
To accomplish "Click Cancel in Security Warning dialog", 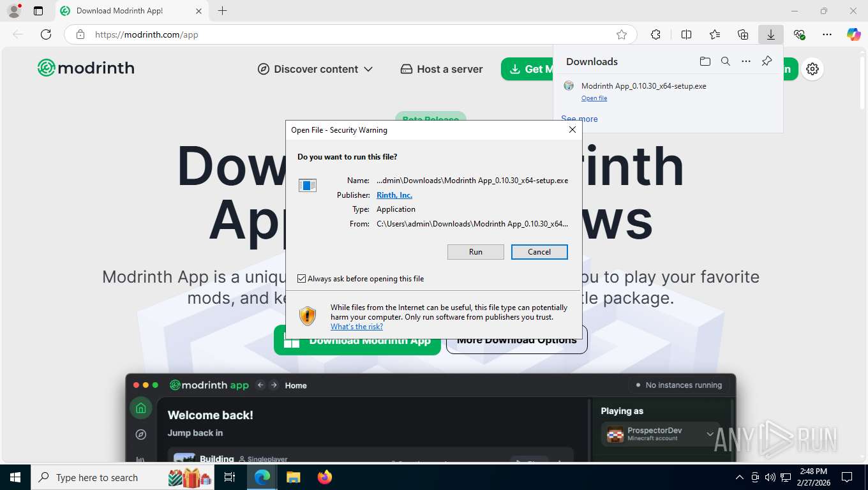I will 539,252.
